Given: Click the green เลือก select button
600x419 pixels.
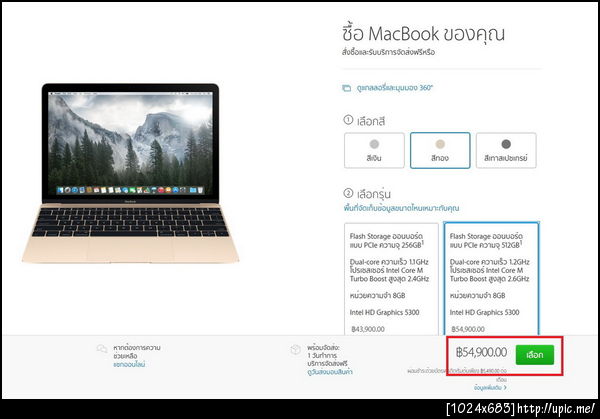Looking at the screenshot, I should click(x=535, y=355).
